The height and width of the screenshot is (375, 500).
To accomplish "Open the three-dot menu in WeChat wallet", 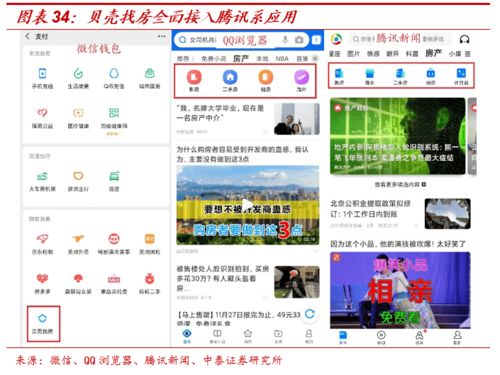I will click(x=162, y=36).
